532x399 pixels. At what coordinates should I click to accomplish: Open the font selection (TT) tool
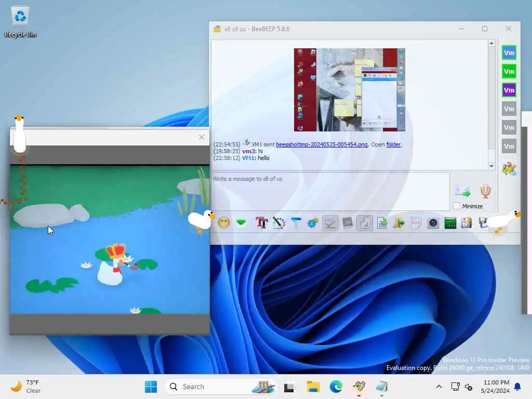tap(262, 223)
